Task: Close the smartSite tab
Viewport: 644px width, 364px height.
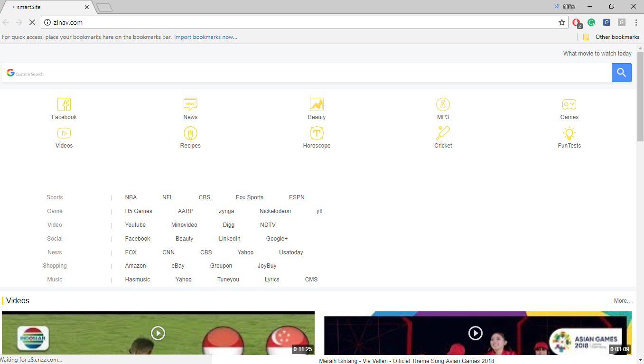Action: 87,7
